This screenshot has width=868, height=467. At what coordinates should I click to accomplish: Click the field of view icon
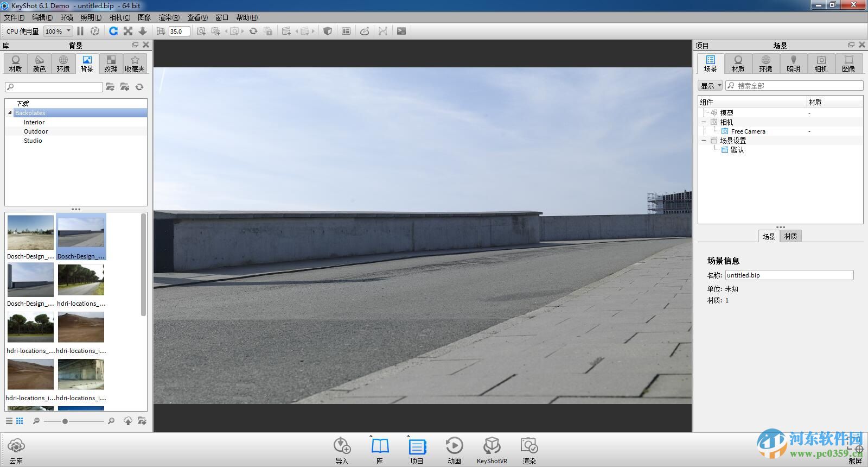pos(161,31)
